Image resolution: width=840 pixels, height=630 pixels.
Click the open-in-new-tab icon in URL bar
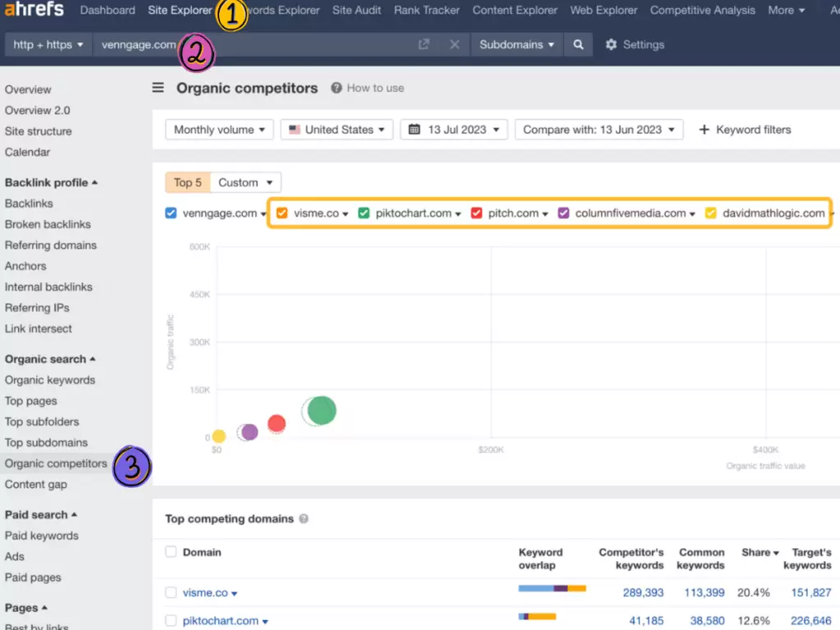(x=424, y=44)
